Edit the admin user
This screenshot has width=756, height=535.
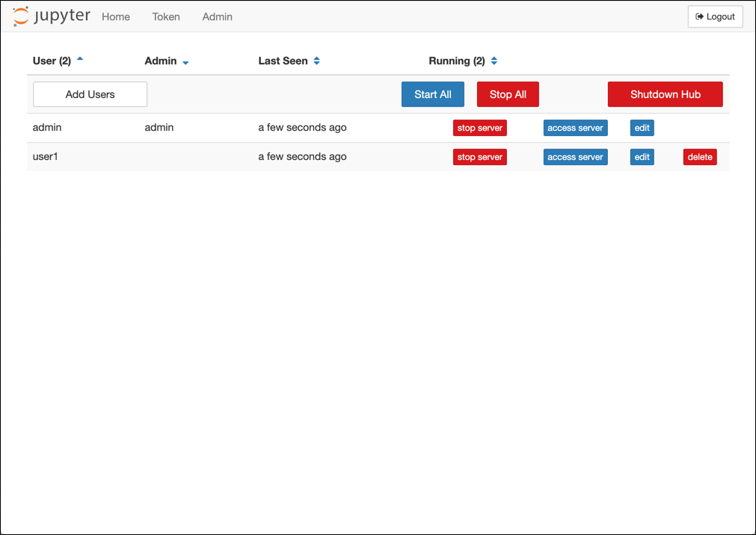tap(642, 128)
